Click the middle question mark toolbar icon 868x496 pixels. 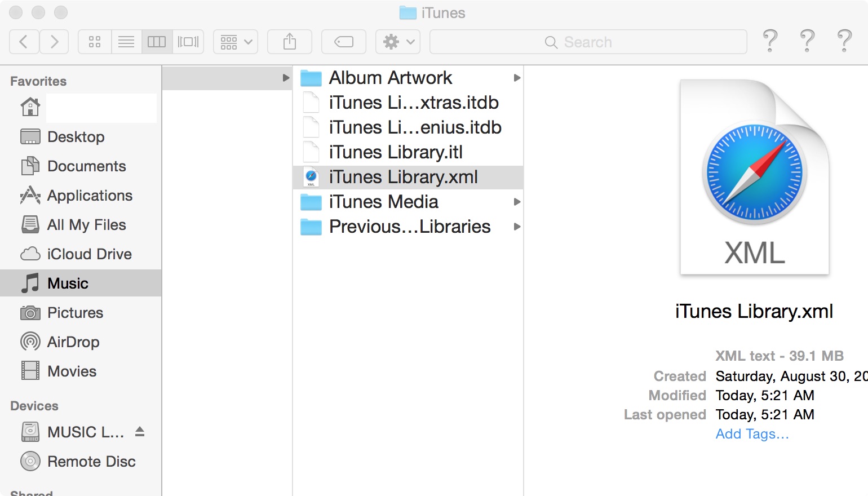tap(807, 41)
